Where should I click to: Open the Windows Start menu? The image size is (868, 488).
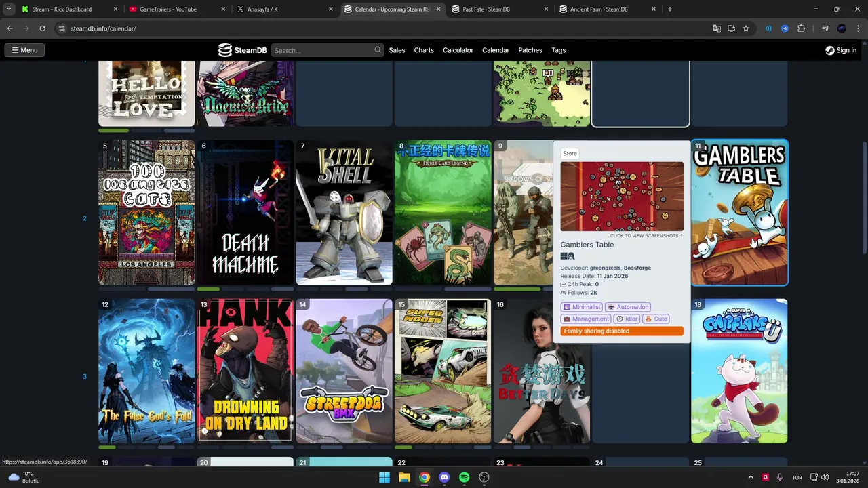click(384, 477)
